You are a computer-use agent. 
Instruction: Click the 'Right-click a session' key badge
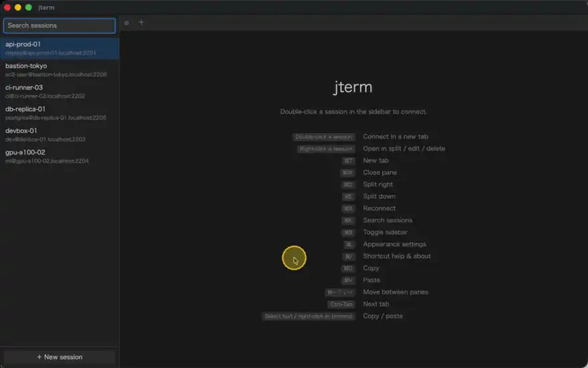326,149
